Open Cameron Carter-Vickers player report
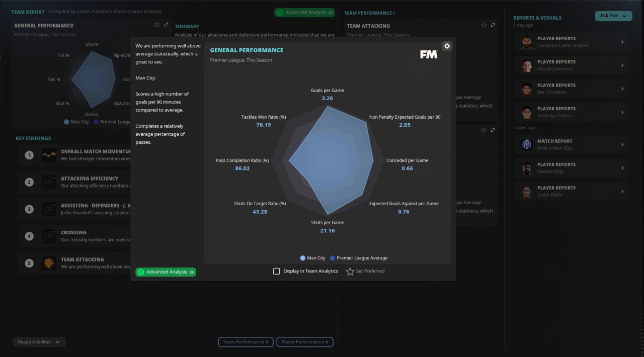Viewport: 644px width, 357px height. click(x=571, y=42)
